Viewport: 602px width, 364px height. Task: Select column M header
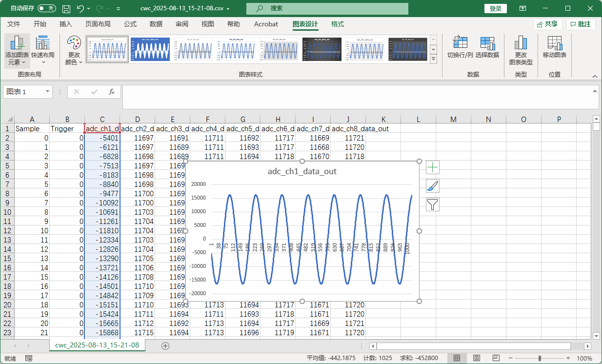tap(453, 120)
